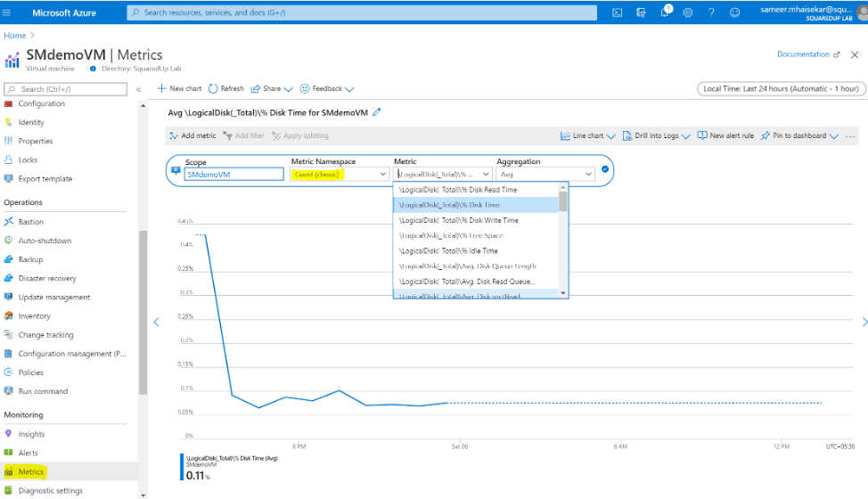Click the blue checkmark confirming the metric
This screenshot has width=868, height=499.
[605, 169]
